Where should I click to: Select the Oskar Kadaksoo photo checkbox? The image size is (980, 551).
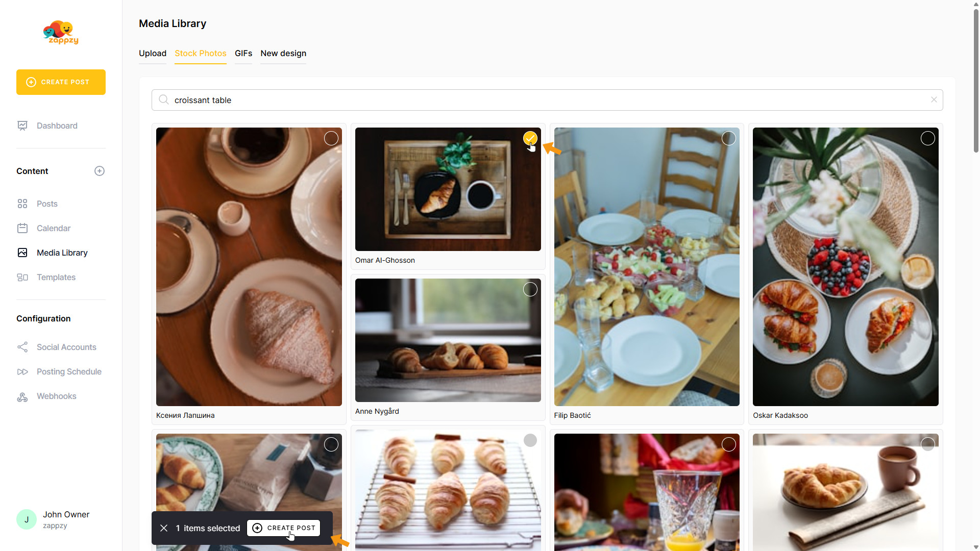[x=927, y=138]
